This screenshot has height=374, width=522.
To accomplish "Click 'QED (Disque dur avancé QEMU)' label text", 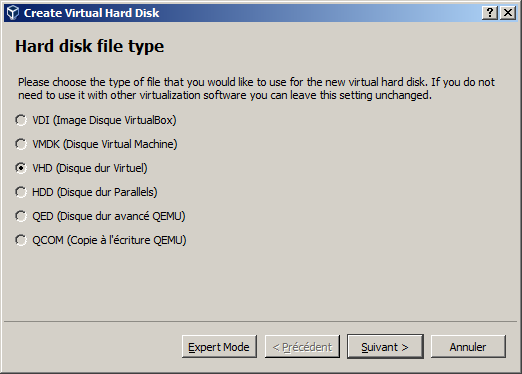I will (x=109, y=216).
